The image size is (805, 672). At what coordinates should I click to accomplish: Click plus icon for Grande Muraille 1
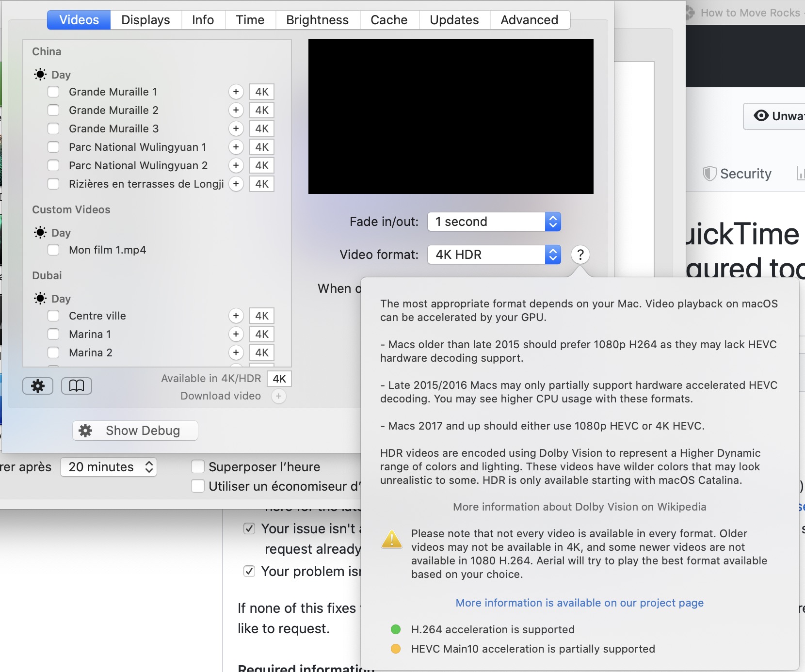(236, 92)
